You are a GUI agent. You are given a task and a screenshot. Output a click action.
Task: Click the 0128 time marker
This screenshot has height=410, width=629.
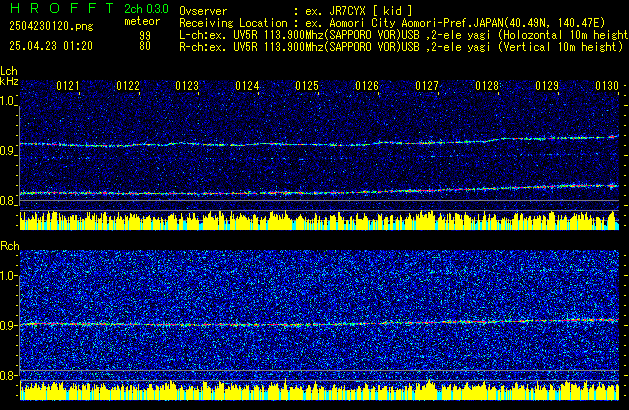pyautogui.click(x=487, y=86)
